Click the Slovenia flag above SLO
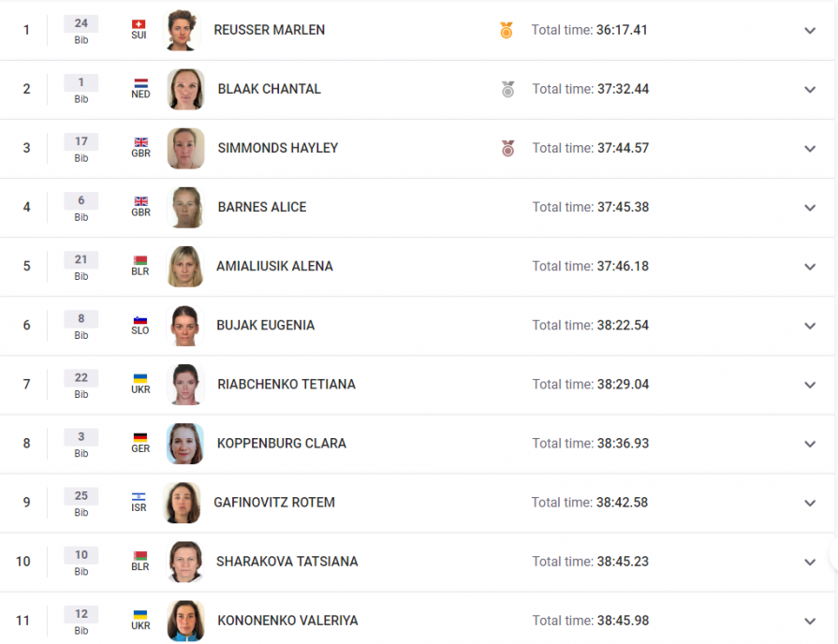The image size is (838, 644). point(140,320)
